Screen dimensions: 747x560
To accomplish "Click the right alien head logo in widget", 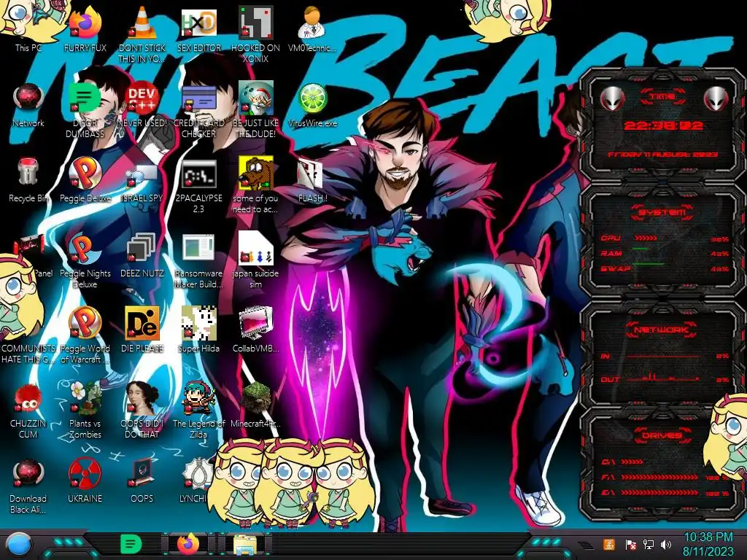I will [716, 99].
